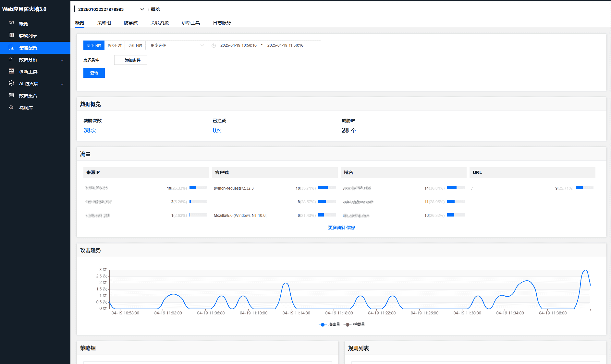Image resolution: width=611 pixels, height=364 pixels.
Task: Open the 日志服务 tab
Action: [x=222, y=23]
